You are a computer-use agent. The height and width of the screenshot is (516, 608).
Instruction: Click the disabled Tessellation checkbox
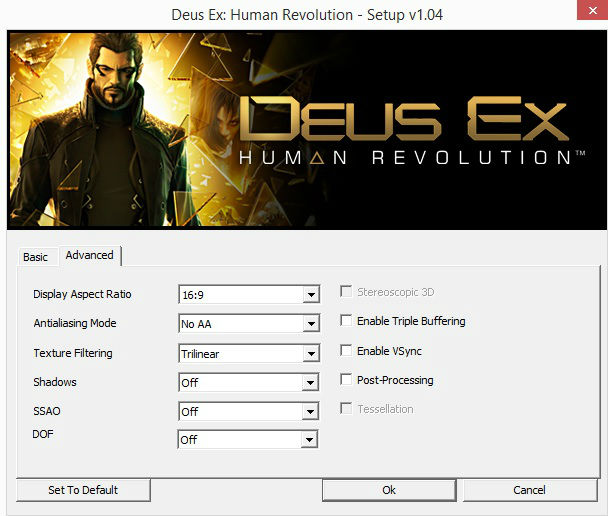(346, 409)
